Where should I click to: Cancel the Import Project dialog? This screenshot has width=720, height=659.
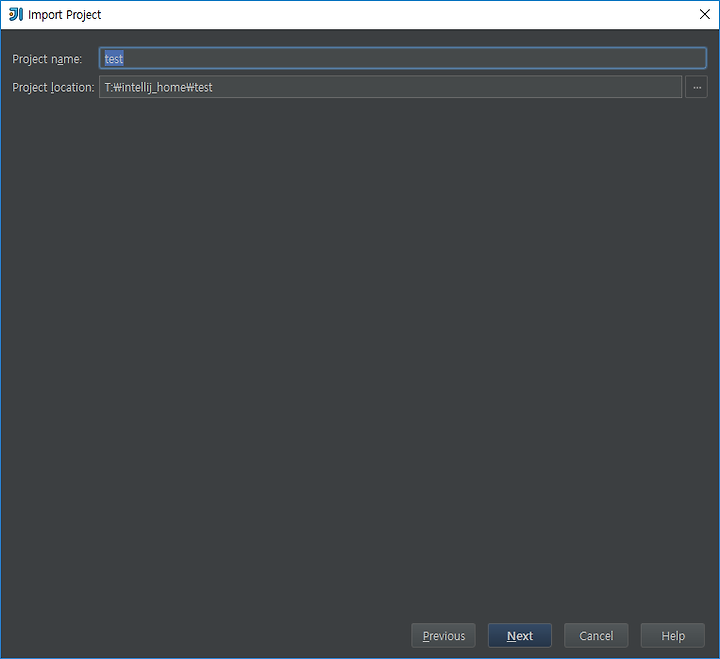pyautogui.click(x=596, y=636)
